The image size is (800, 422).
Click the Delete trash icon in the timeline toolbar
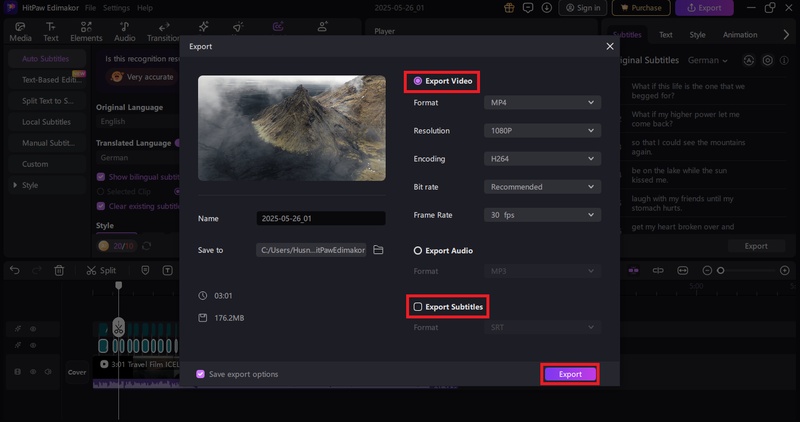coord(59,270)
